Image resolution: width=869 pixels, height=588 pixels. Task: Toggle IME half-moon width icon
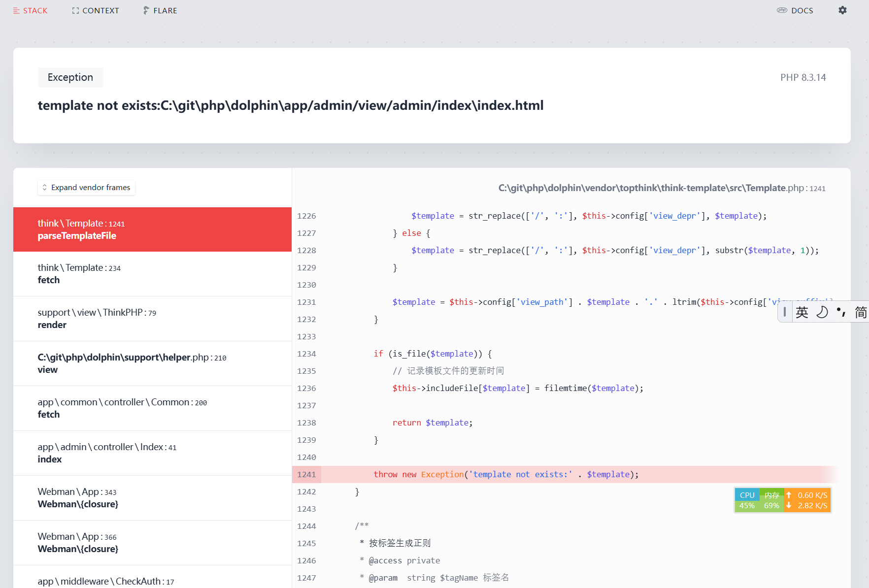[822, 312]
